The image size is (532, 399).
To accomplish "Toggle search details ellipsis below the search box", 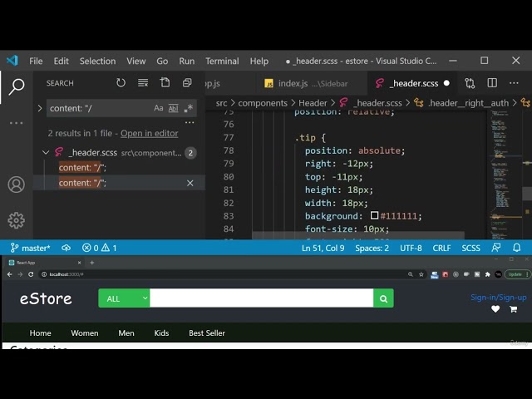I will pos(190,122).
